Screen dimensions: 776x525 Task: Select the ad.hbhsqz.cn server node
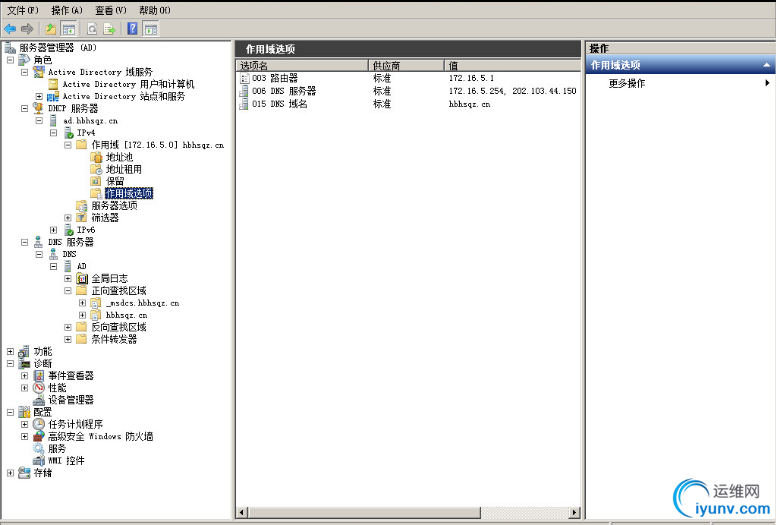[91, 121]
